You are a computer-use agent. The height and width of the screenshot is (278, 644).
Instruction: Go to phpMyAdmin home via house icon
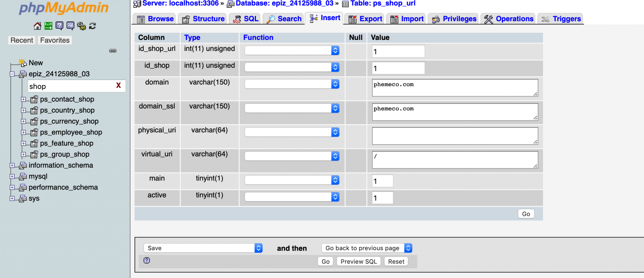coord(38,26)
